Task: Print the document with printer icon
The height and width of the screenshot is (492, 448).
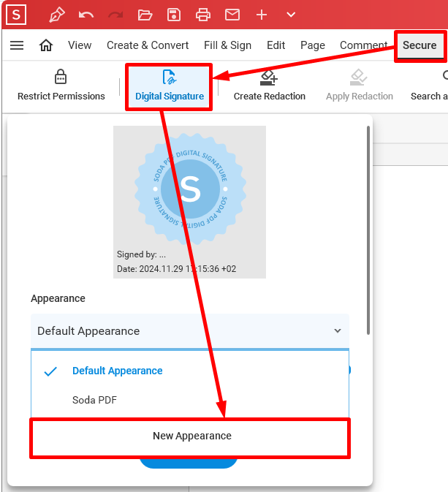Action: [203, 15]
